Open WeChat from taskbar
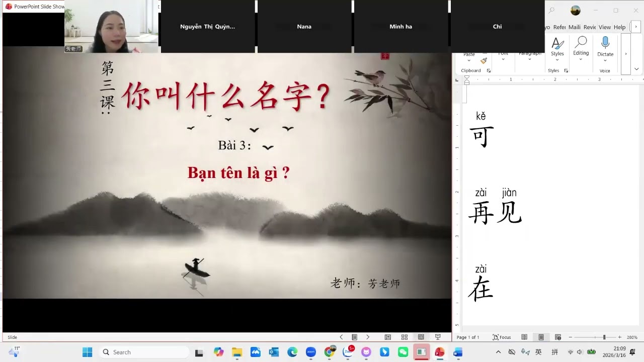 click(x=403, y=352)
